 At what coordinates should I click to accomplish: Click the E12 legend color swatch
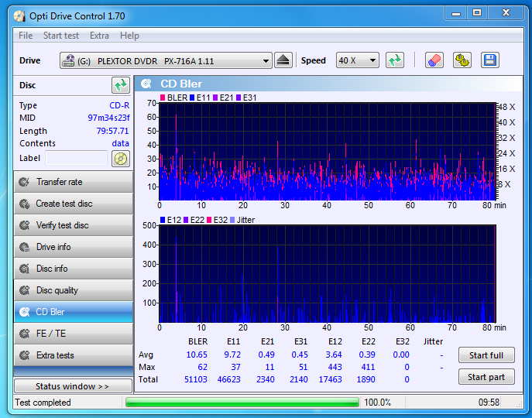163,220
